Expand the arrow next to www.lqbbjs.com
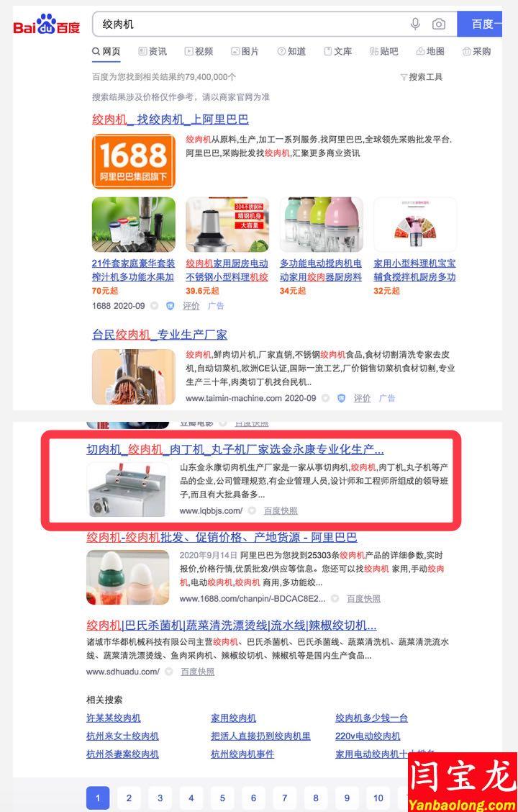 [x=252, y=510]
